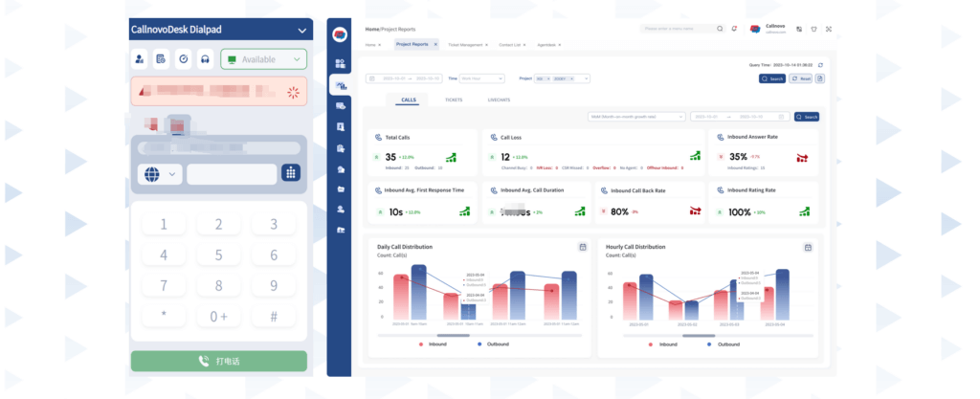The image size is (980, 399).
Task: Tap the hash key on keypad
Action: pos(274,316)
